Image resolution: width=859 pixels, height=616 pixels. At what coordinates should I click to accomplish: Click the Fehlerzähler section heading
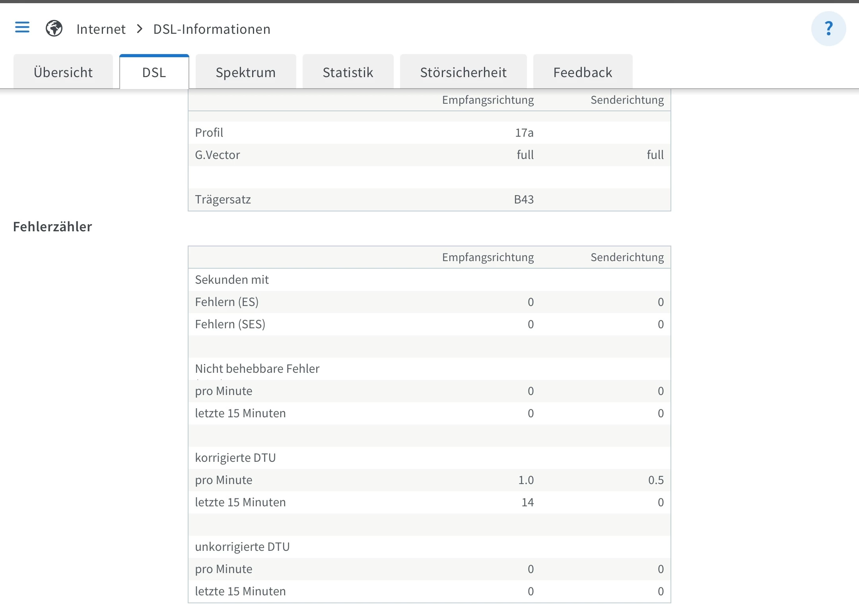coord(52,227)
